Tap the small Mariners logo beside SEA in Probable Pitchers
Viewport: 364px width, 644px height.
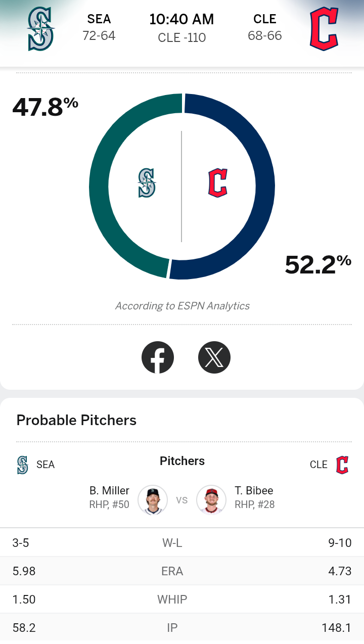tap(22, 465)
